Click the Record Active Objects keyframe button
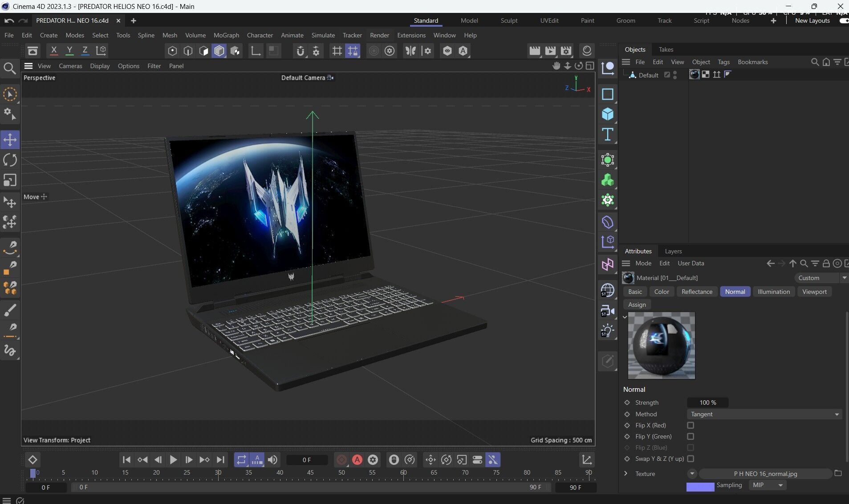Screen dimensions: 849x504 click(x=341, y=460)
